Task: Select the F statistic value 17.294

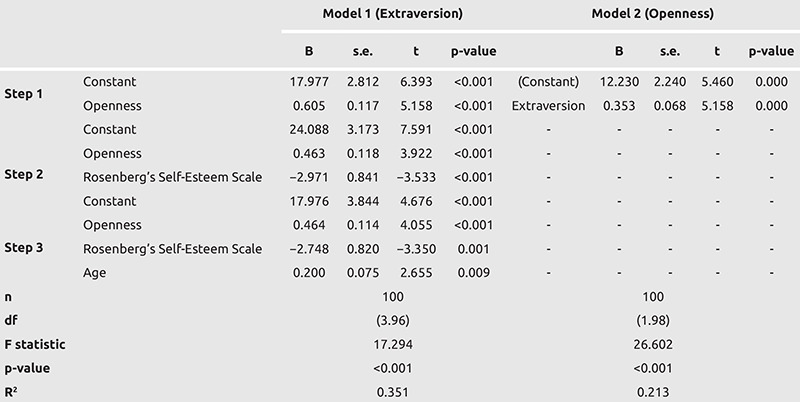Action: point(393,345)
